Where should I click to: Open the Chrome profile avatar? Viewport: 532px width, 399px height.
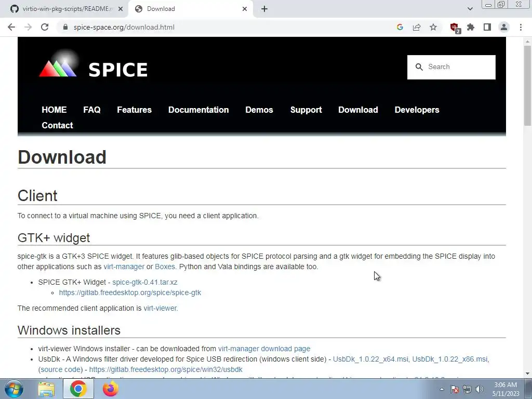click(x=504, y=27)
